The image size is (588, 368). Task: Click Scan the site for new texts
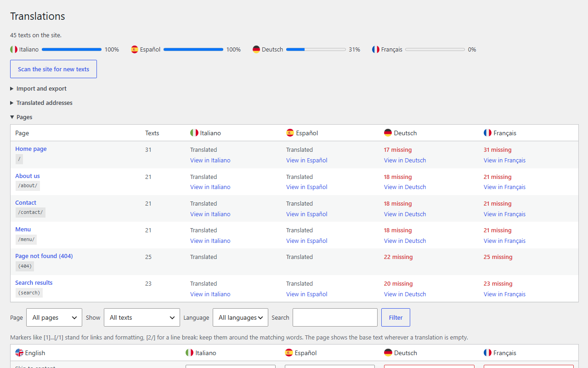(53, 69)
